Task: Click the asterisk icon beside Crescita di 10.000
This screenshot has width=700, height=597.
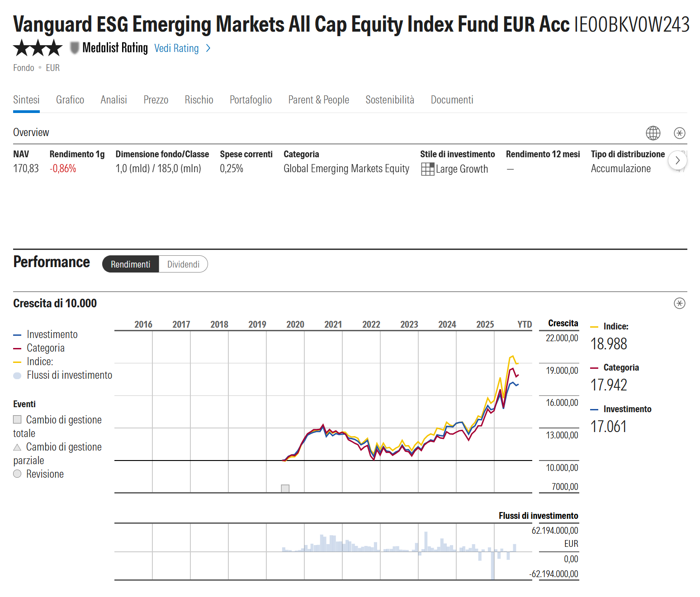Action: [x=680, y=303]
